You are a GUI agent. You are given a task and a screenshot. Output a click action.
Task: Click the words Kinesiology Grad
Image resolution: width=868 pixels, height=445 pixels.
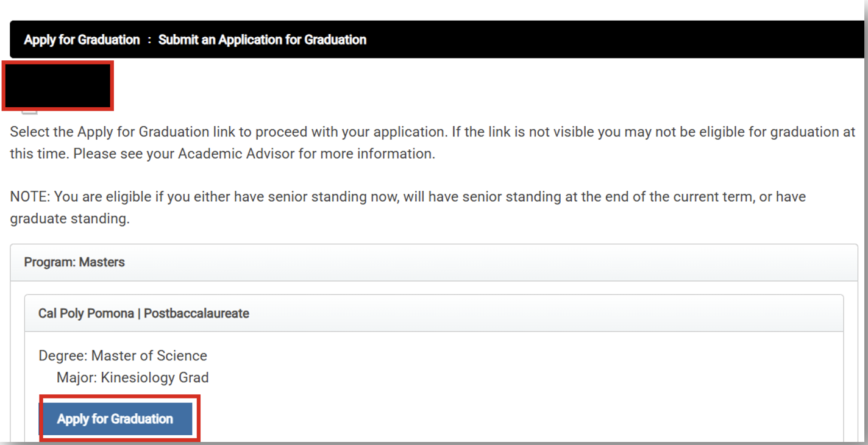tap(155, 378)
